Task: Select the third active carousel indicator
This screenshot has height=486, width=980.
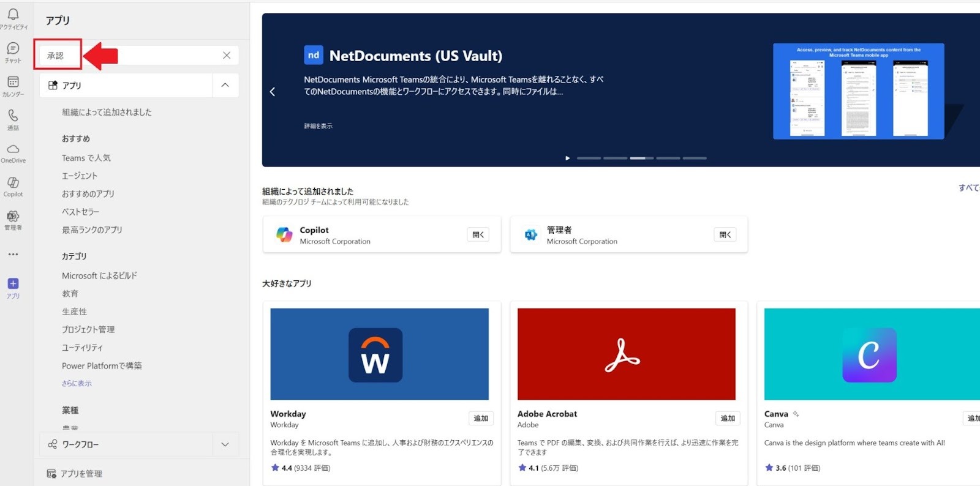Action: click(641, 158)
